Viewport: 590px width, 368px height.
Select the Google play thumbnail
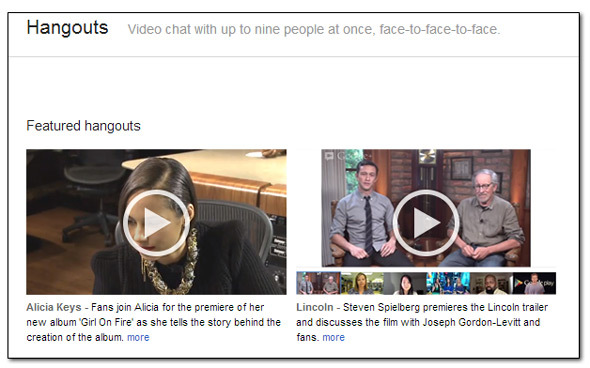tap(534, 283)
